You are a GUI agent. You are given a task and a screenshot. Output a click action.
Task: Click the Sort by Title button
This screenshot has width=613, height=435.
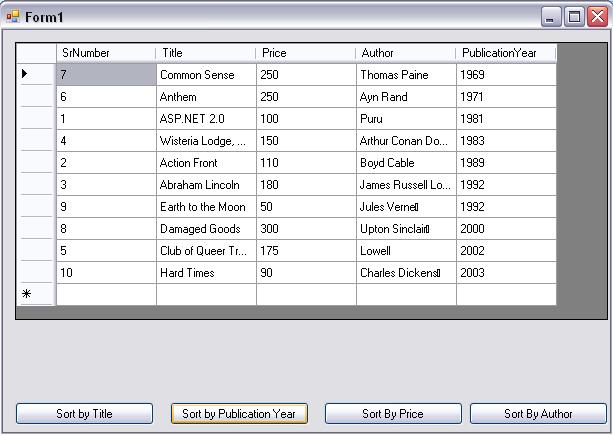pyautogui.click(x=84, y=414)
